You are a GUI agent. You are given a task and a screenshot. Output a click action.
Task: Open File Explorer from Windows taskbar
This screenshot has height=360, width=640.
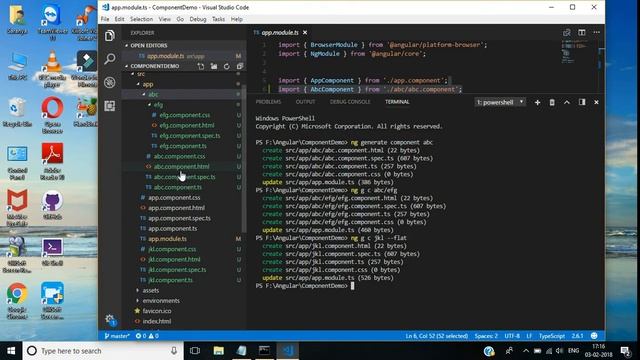point(218,351)
